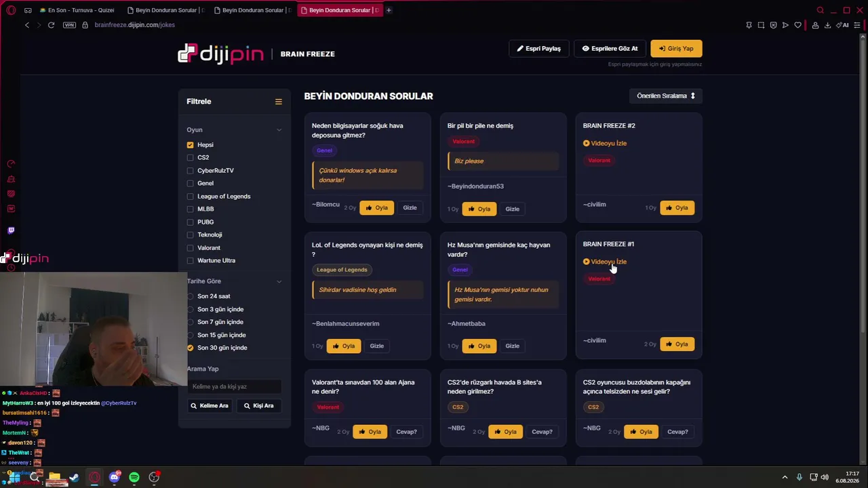Vote Oyla on the Bilomcu joke card

point(376,208)
